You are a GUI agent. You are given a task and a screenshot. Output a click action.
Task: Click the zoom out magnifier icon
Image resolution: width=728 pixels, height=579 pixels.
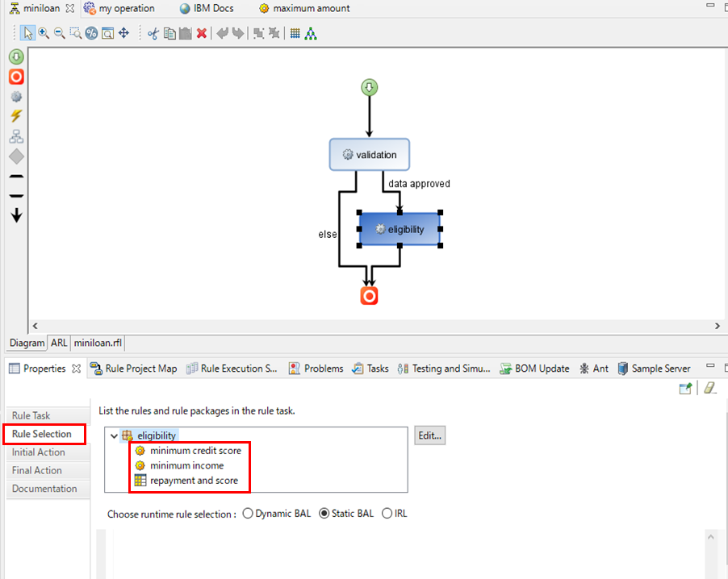[x=60, y=33]
